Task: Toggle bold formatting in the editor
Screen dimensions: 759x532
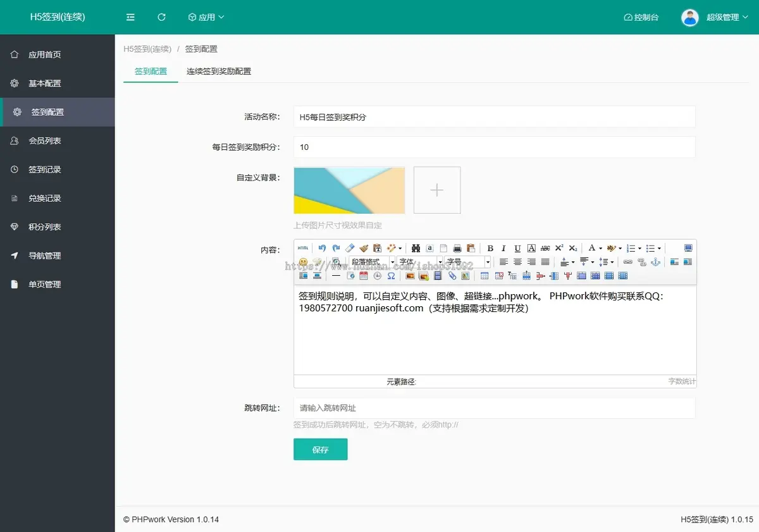Action: (490, 249)
